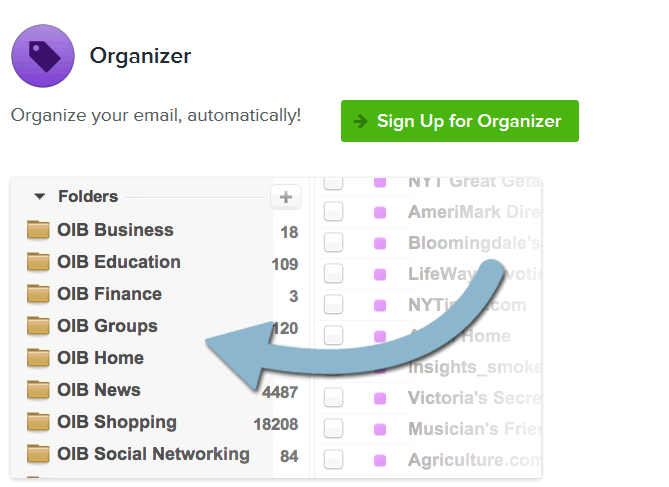Screen dimensions: 669x487
Task: Open the OIB Finance folder icon
Action: 38,294
